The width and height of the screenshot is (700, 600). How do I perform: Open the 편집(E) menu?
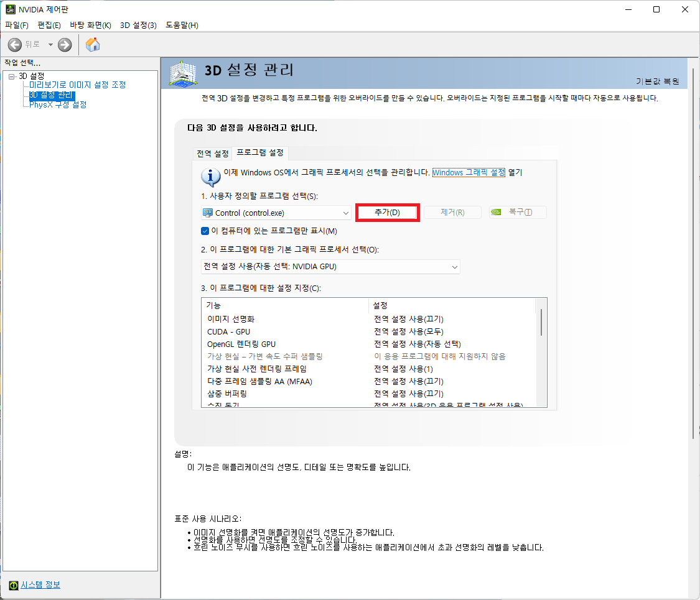point(49,25)
